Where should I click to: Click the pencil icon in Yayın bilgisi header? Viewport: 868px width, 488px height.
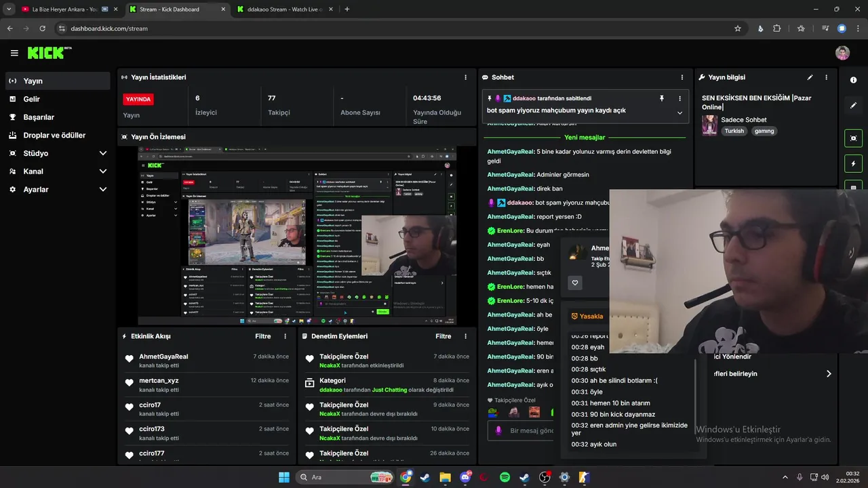coord(810,77)
